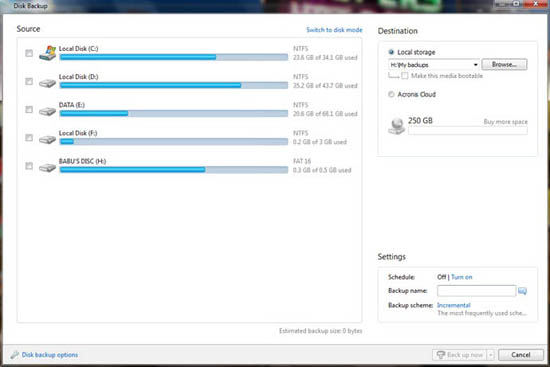Click the Local Disk (C:) Windows drive icon
This screenshot has width=550, height=367.
point(47,53)
